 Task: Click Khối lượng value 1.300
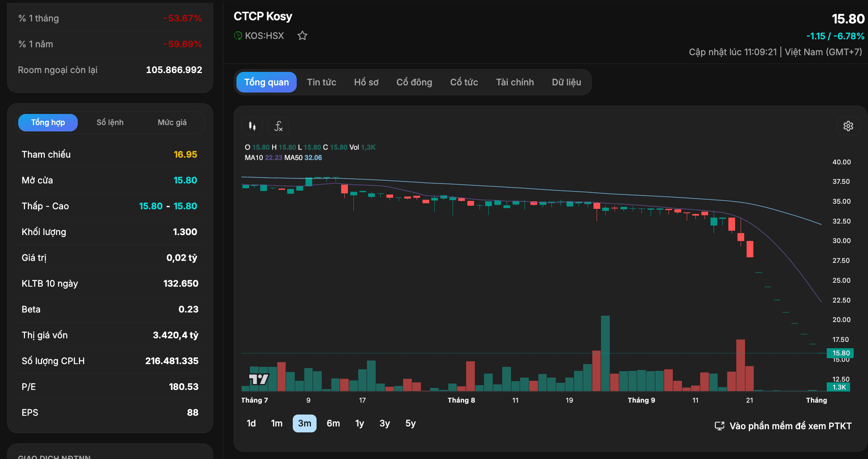tap(185, 232)
